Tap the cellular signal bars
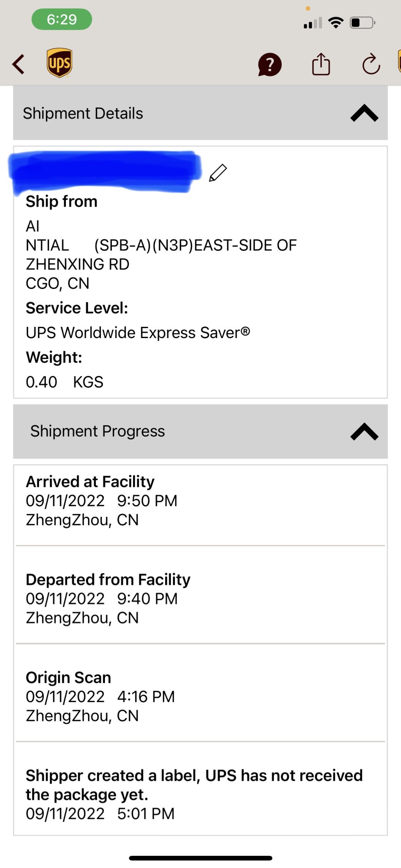This screenshot has width=401, height=868. [313, 23]
